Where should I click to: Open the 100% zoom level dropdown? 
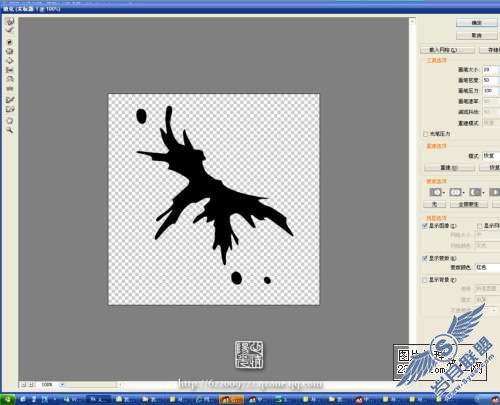61,385
